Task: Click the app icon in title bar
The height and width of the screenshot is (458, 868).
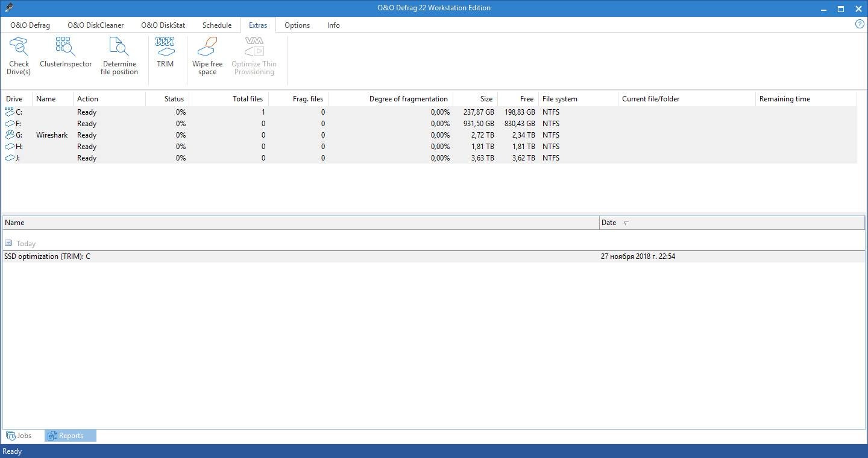Action: 9,8
